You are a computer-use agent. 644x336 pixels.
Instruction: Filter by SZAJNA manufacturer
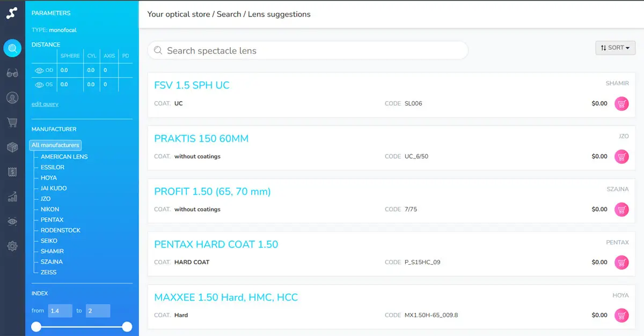point(52,262)
